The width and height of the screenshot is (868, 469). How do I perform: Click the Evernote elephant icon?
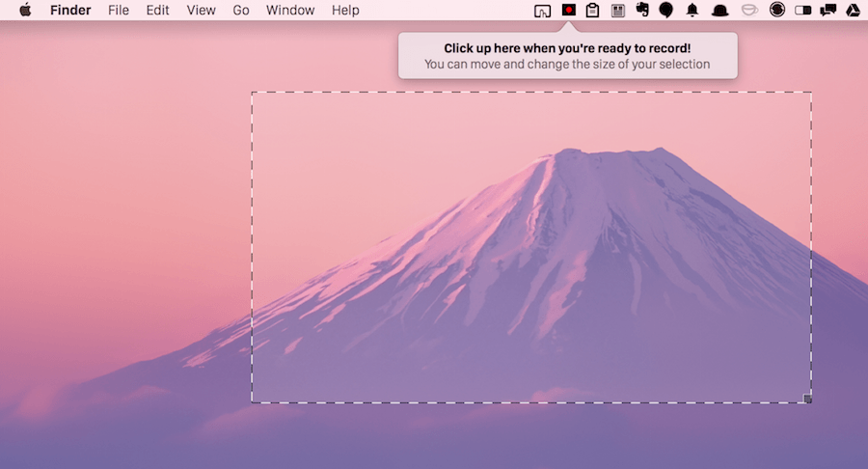click(x=641, y=11)
